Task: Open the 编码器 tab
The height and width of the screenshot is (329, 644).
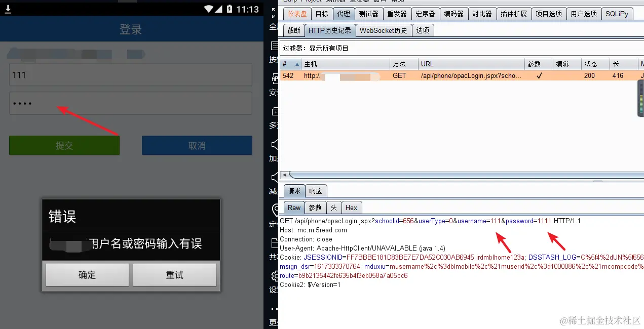Action: tap(453, 14)
